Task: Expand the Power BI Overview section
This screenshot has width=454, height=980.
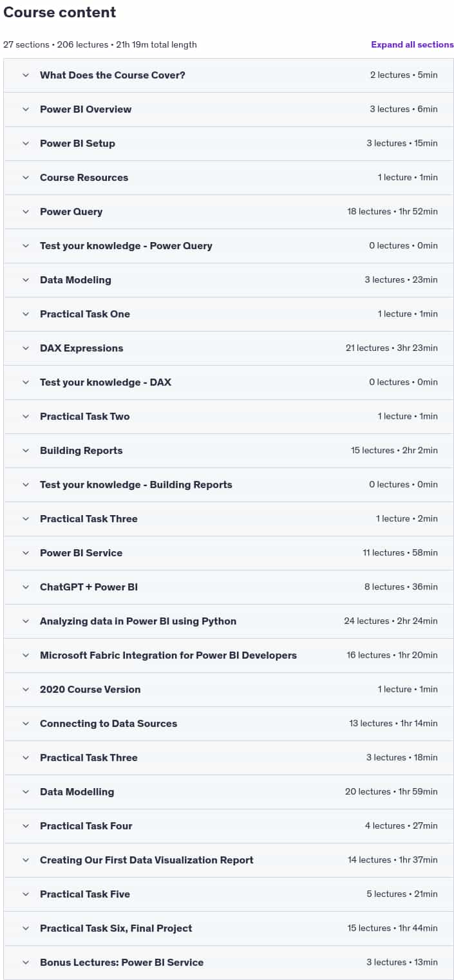Action: pos(229,109)
